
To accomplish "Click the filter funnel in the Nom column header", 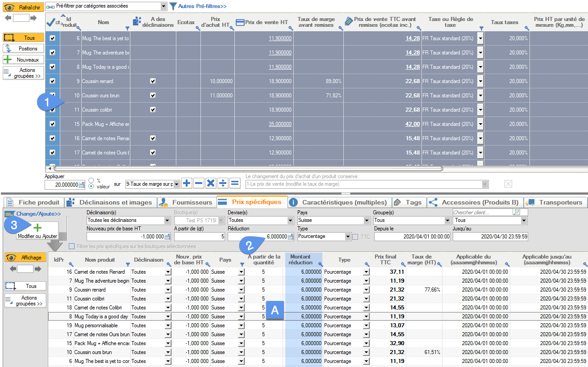I will tap(128, 29).
